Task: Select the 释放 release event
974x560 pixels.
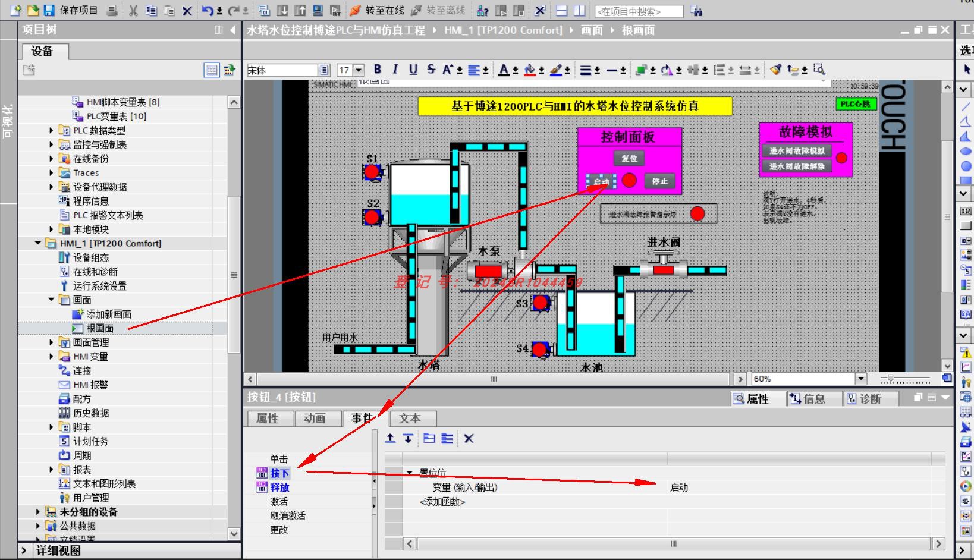Action: click(279, 487)
